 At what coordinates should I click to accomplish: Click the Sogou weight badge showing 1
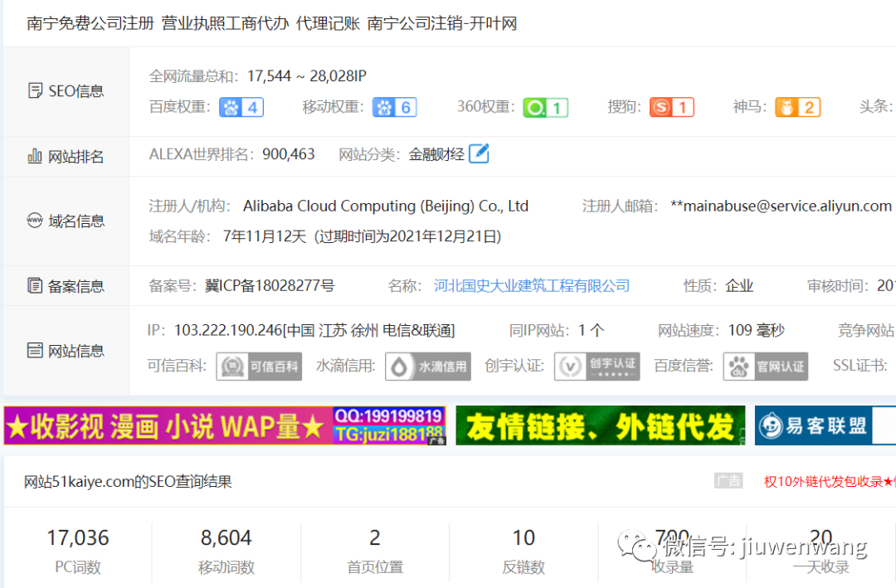pyautogui.click(x=671, y=108)
